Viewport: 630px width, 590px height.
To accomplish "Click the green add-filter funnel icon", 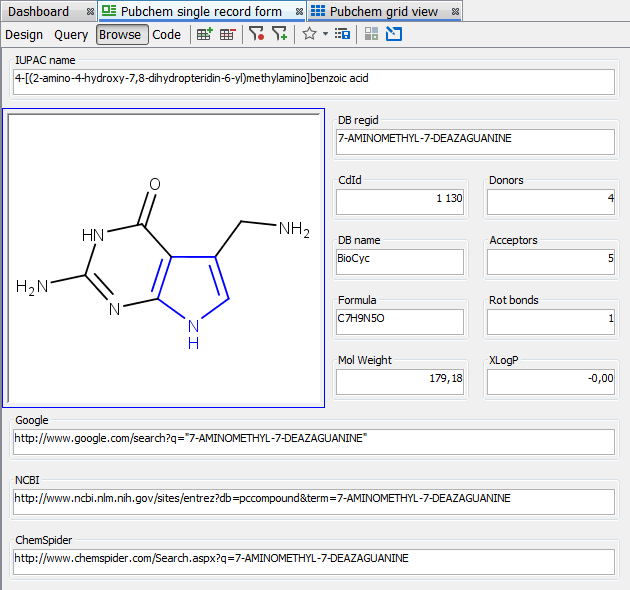I will tap(279, 34).
